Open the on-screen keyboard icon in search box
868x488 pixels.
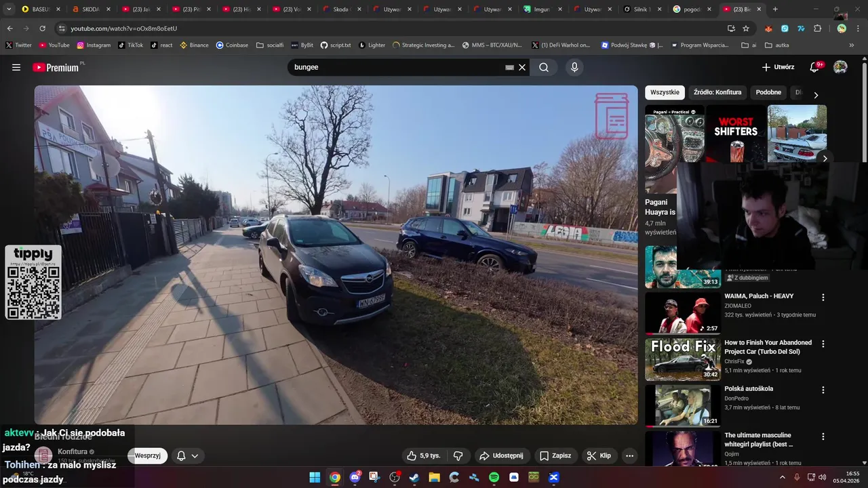point(509,68)
